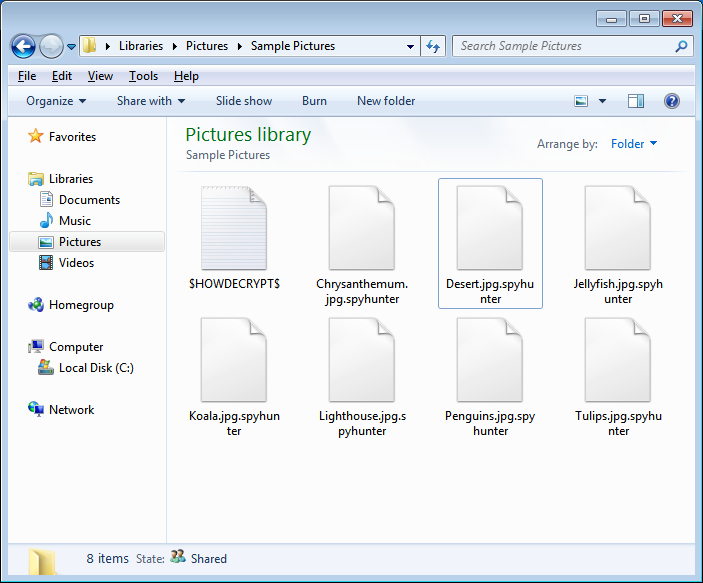This screenshot has width=703, height=583.
Task: Click the Slide show button
Action: pyautogui.click(x=244, y=101)
